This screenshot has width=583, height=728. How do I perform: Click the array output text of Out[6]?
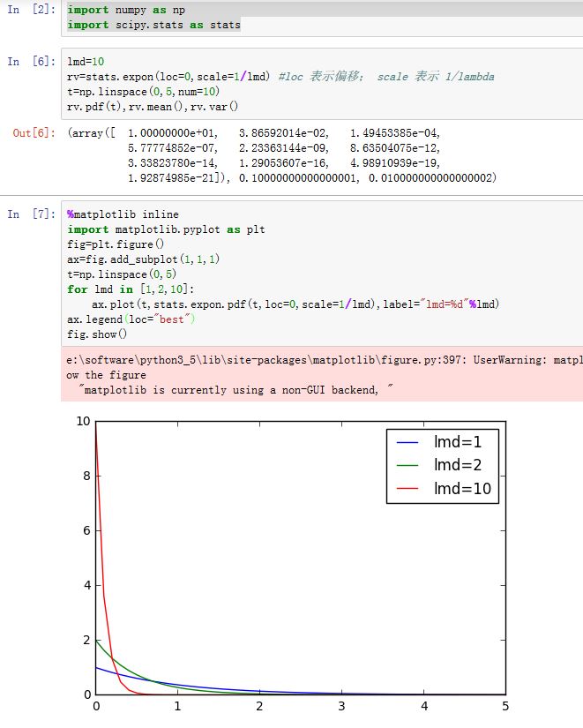(x=282, y=155)
